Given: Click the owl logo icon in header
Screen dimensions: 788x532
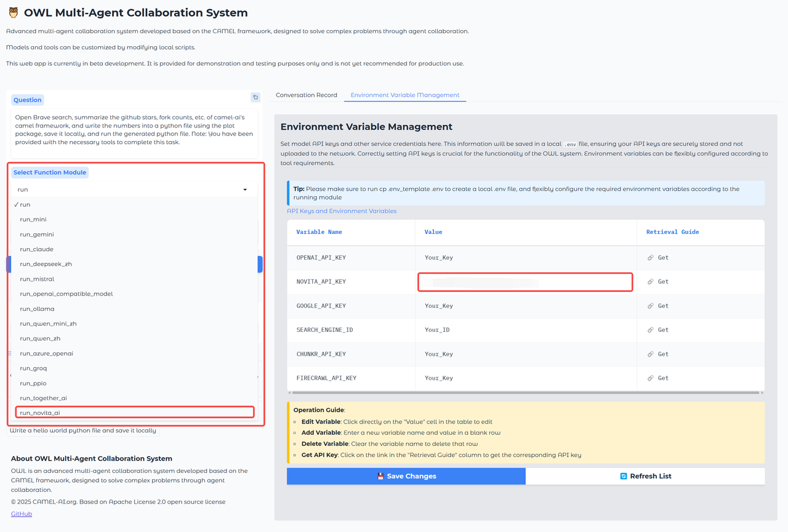Looking at the screenshot, I should click(x=13, y=12).
